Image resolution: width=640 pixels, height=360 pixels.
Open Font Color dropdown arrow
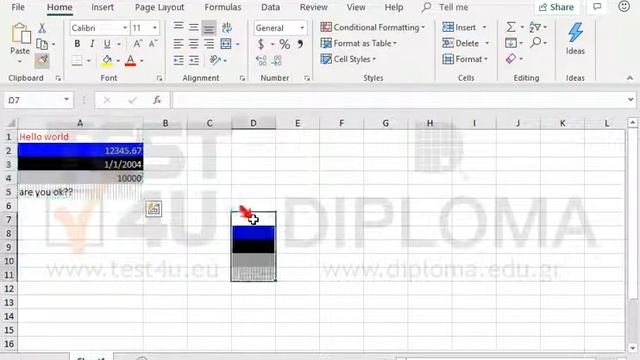[x=142, y=61]
